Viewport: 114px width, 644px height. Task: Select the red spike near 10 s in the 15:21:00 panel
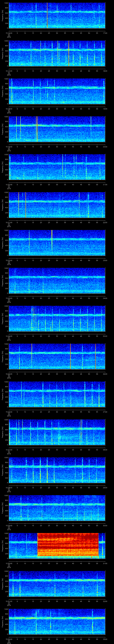click(x=26, y=205)
